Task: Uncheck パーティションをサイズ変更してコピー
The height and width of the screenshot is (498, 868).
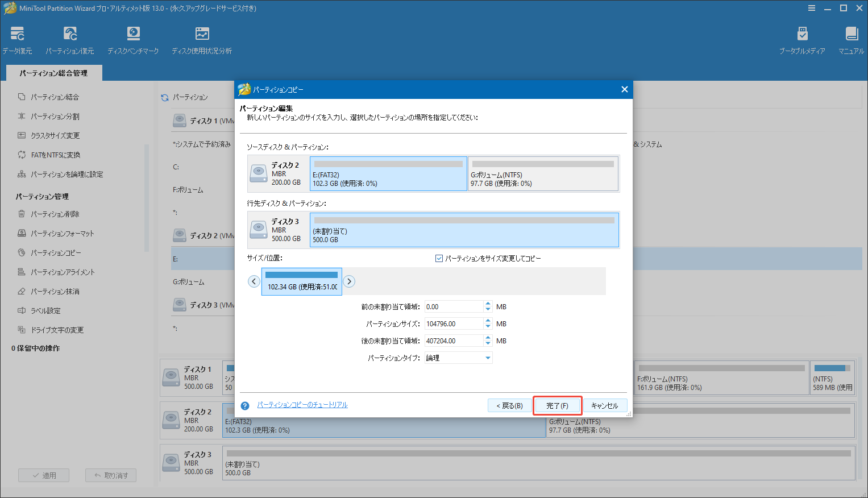Action: (439, 258)
